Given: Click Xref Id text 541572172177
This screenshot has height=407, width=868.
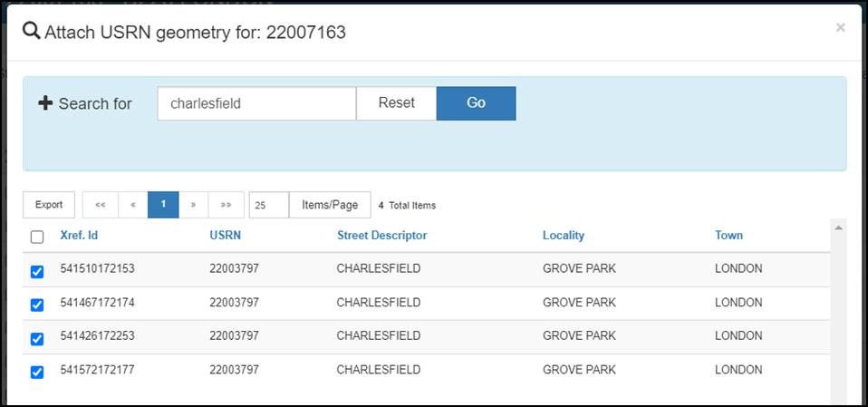Looking at the screenshot, I should [x=98, y=370].
